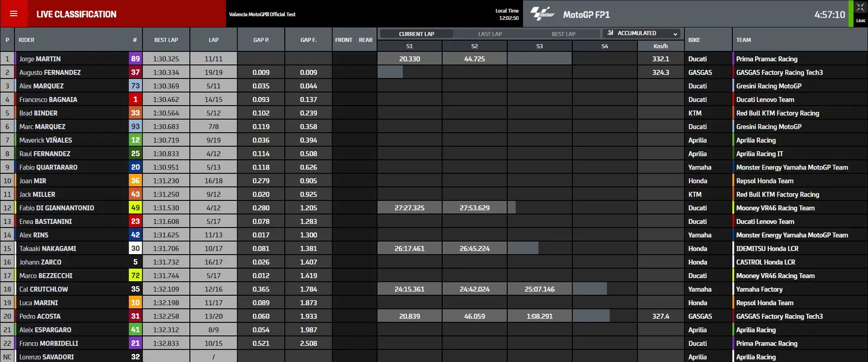Image resolution: width=868 pixels, height=362 pixels.
Task: Click the S1 sector header
Action: 410,46
